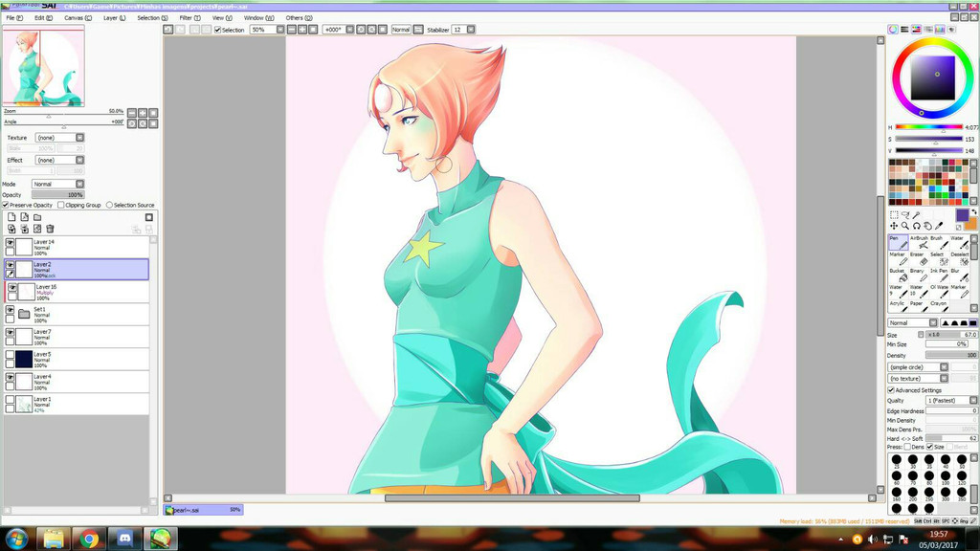Toggle the Selection checkbox in top toolbar
The width and height of the screenshot is (980, 551).
217,30
